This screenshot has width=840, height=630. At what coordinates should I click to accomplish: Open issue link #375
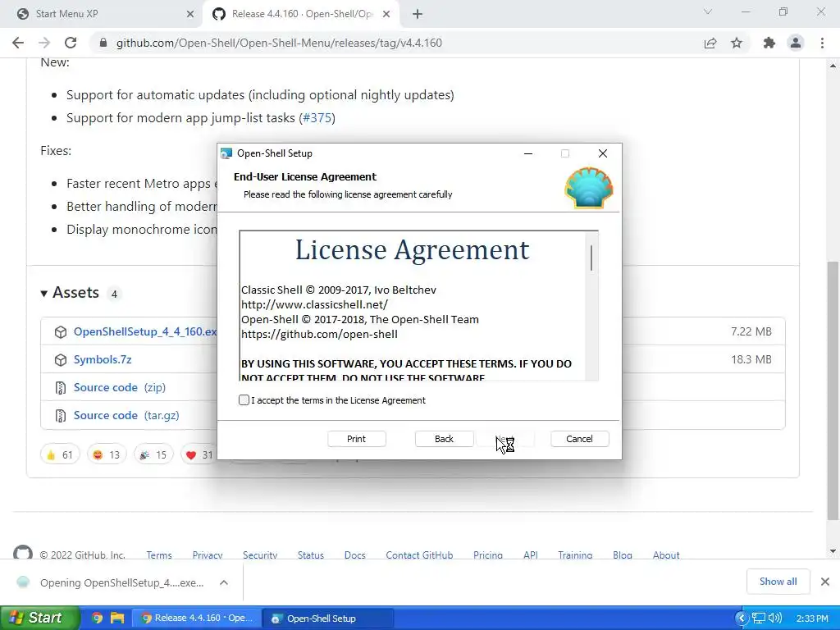click(317, 118)
